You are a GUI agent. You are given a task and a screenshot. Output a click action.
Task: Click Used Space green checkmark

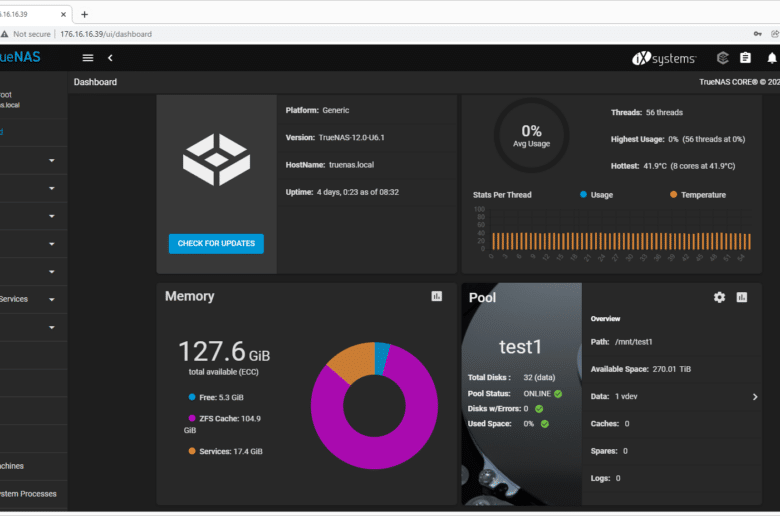pyautogui.click(x=545, y=424)
